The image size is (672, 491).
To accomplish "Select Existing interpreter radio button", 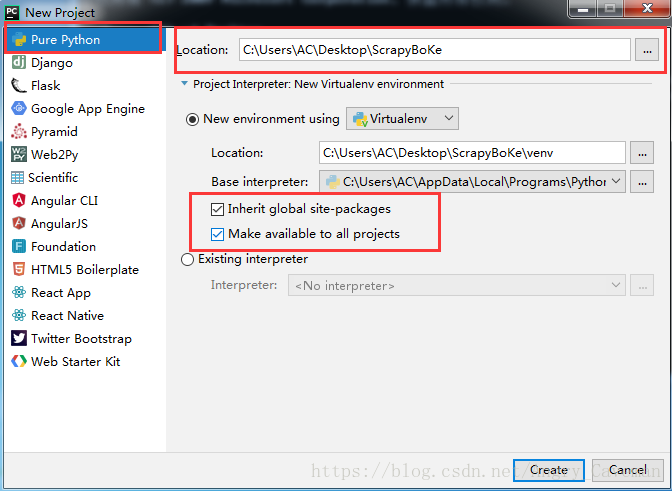I will (188, 259).
